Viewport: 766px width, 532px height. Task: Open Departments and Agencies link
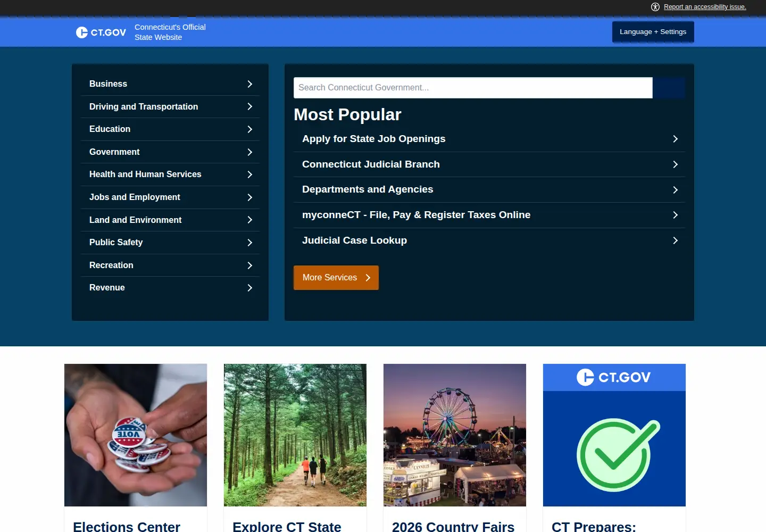click(x=489, y=190)
